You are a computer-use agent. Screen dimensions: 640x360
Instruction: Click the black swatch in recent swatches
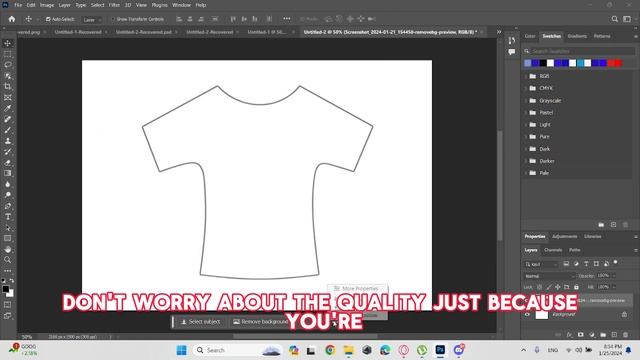pyautogui.click(x=543, y=63)
